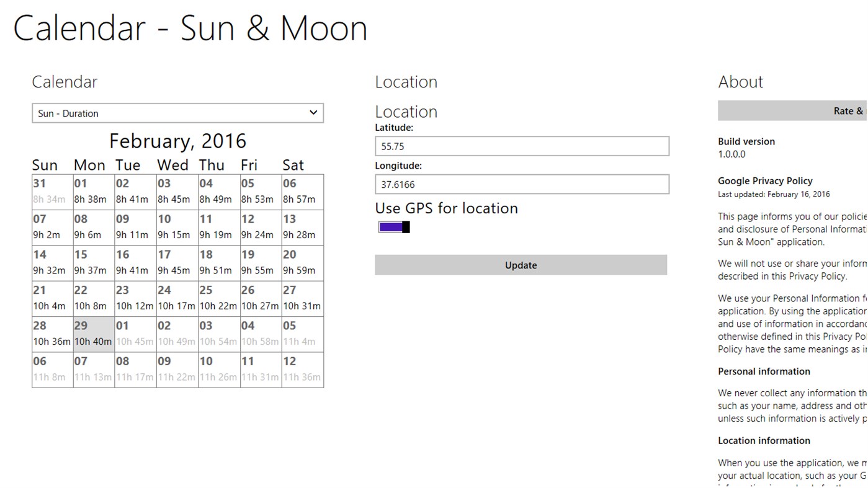Click the Calendar section header
The width and height of the screenshot is (868, 488).
click(x=65, y=81)
